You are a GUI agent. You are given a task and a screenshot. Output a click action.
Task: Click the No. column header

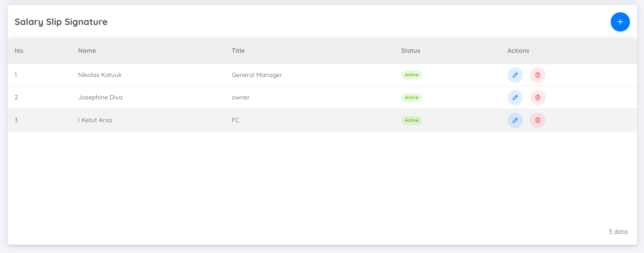coord(20,51)
